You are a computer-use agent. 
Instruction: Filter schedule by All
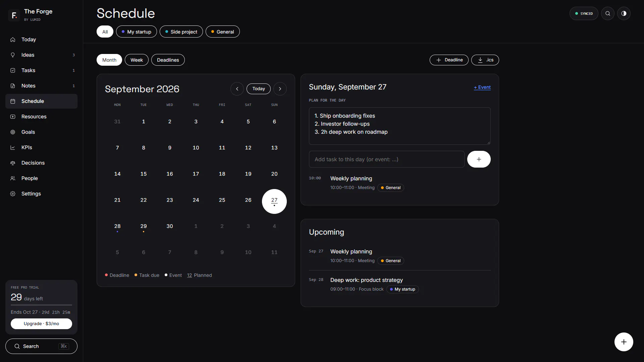pyautogui.click(x=105, y=32)
